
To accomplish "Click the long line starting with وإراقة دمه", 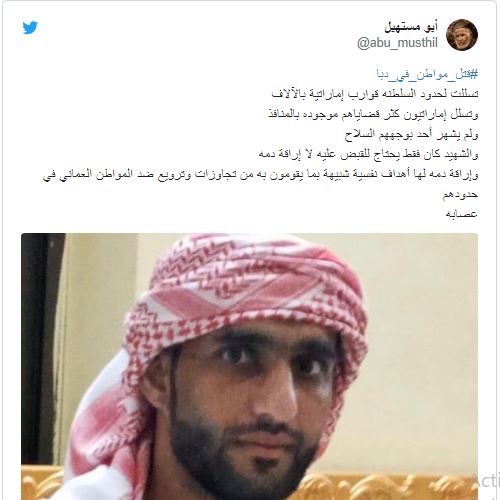I will [260, 174].
